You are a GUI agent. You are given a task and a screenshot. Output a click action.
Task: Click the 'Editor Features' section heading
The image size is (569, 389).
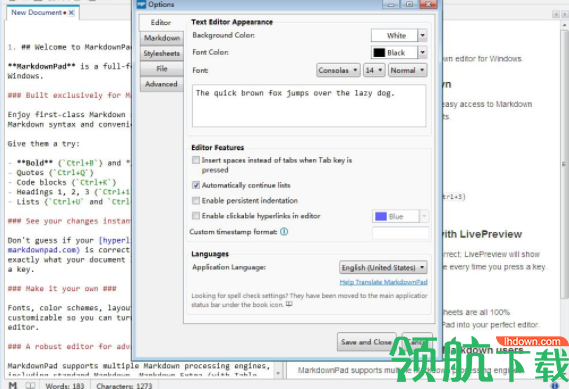[x=218, y=147]
